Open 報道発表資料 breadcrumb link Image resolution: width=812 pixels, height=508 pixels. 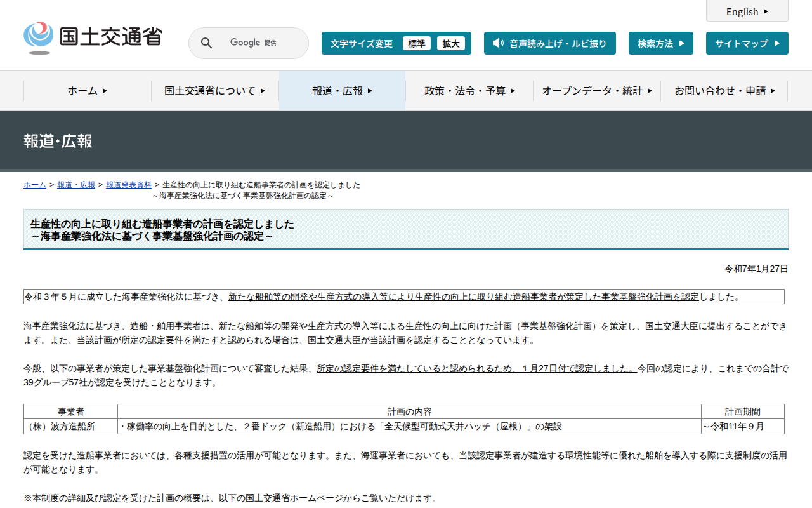pos(129,185)
